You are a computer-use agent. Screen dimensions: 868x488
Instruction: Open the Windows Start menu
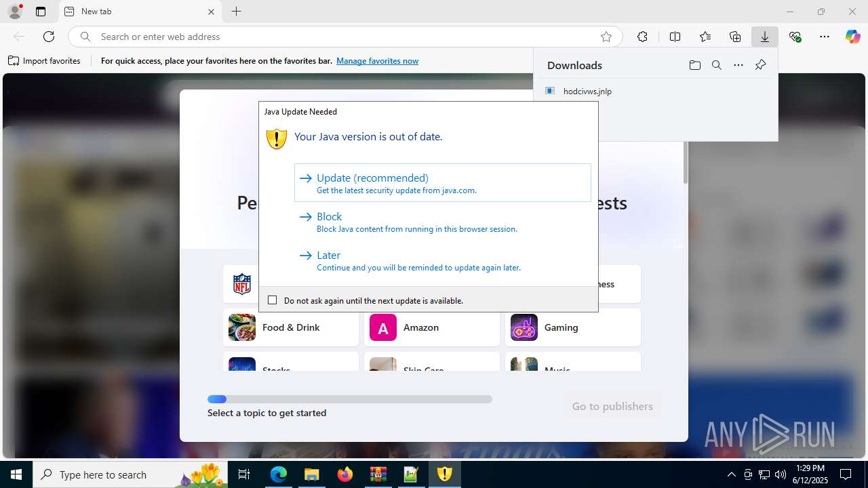[16, 474]
